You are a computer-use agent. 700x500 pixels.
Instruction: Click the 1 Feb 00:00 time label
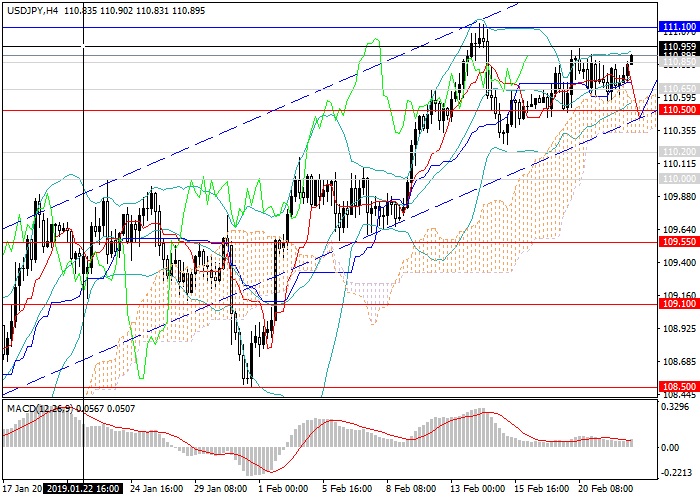[x=283, y=489]
